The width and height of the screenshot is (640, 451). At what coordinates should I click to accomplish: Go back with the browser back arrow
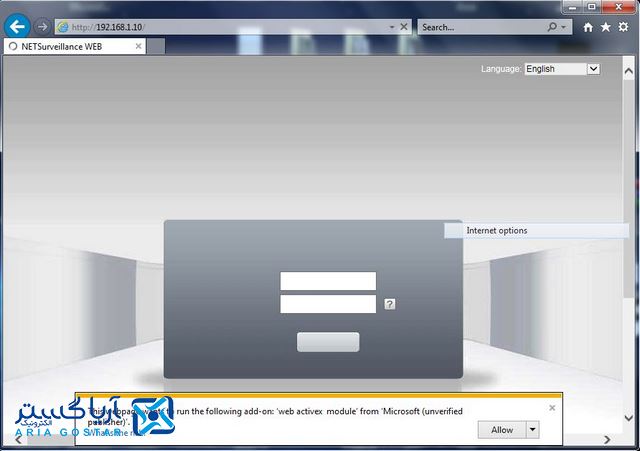(x=17, y=27)
